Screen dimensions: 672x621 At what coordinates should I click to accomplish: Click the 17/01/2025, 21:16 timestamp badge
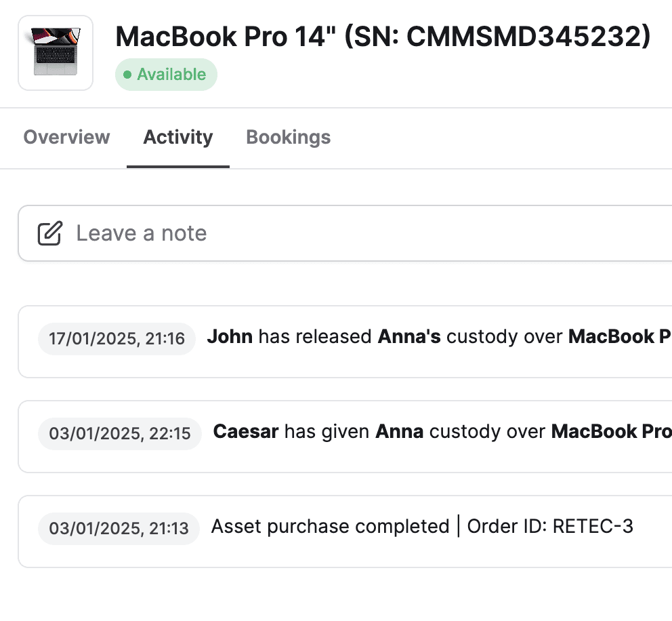pos(117,339)
